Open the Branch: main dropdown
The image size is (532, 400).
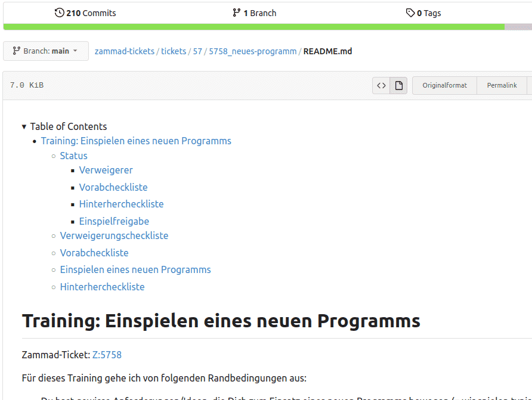tap(45, 51)
